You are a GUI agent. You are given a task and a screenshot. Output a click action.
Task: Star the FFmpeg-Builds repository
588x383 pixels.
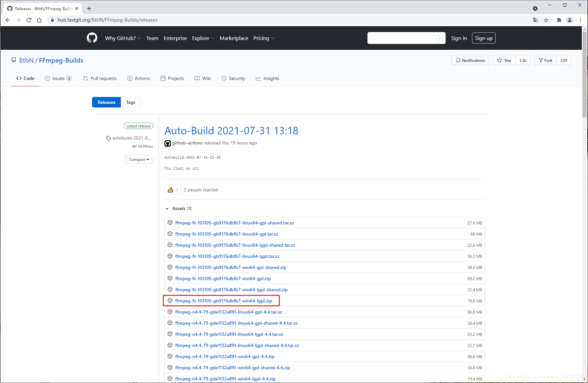[x=504, y=60]
